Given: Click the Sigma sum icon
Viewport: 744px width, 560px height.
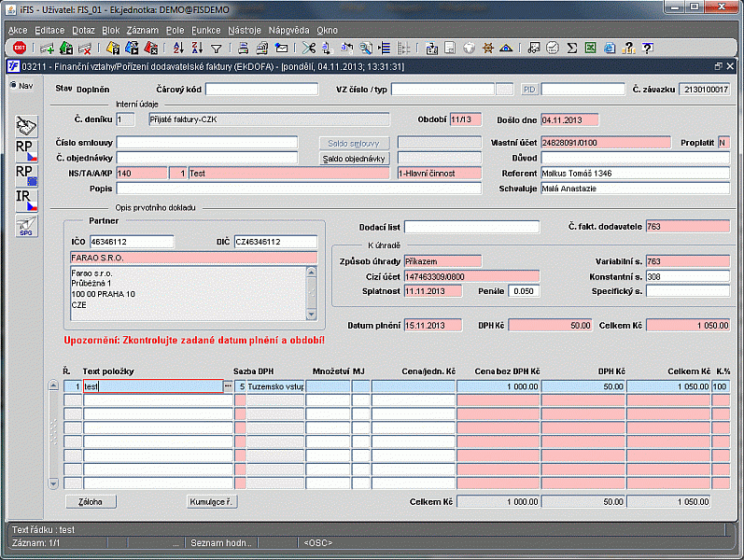Looking at the screenshot, I should 571,48.
